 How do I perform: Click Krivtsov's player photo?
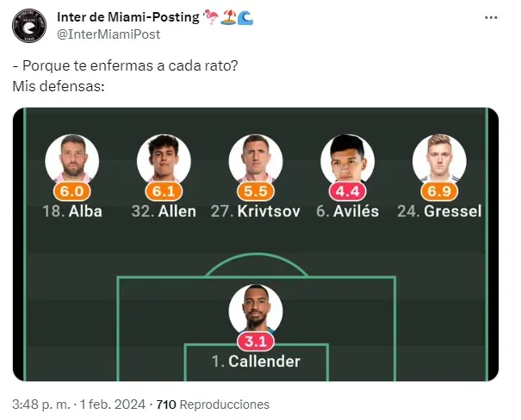256,158
